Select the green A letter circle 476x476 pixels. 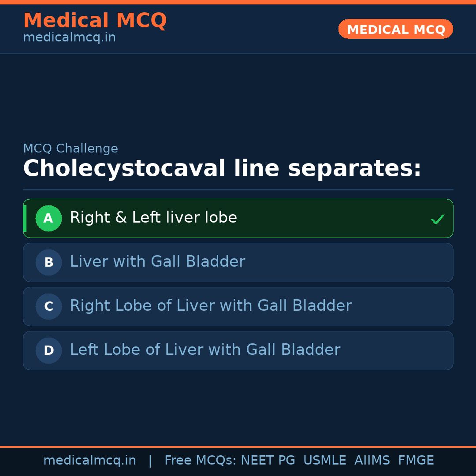click(48, 218)
